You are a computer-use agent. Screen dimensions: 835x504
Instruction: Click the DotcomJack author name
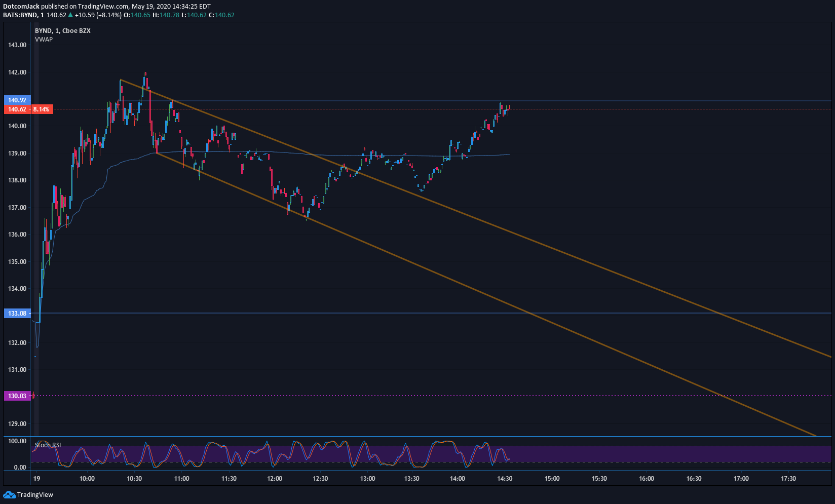[21, 7]
